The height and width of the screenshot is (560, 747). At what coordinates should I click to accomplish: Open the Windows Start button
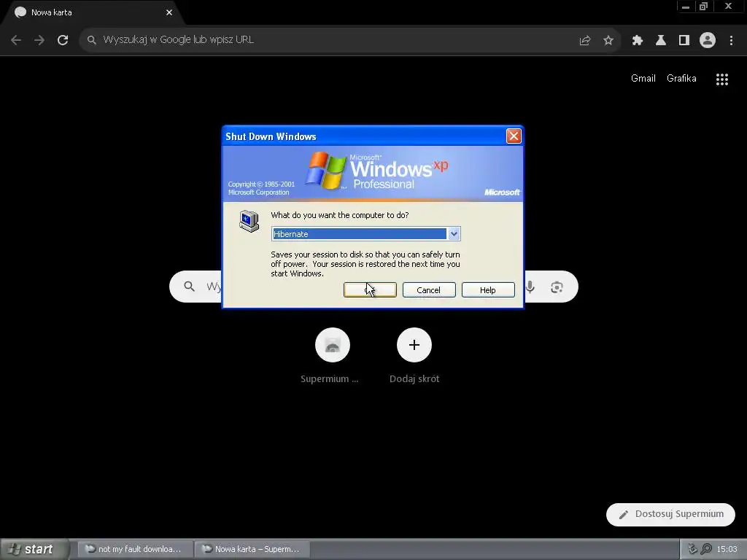point(34,549)
